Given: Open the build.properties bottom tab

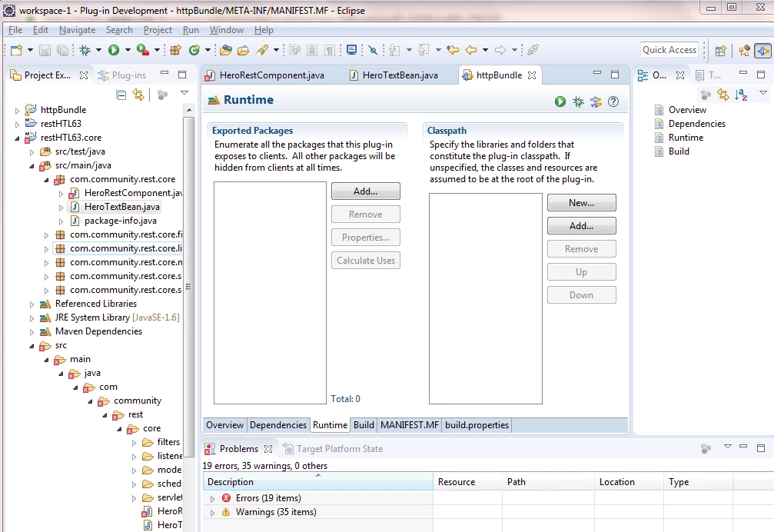Looking at the screenshot, I should click(x=477, y=425).
